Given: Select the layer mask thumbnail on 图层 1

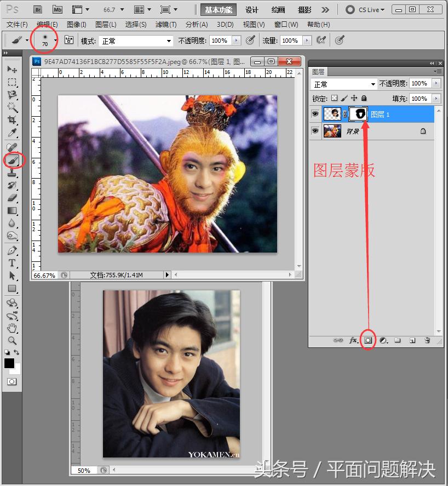Looking at the screenshot, I should point(360,114).
